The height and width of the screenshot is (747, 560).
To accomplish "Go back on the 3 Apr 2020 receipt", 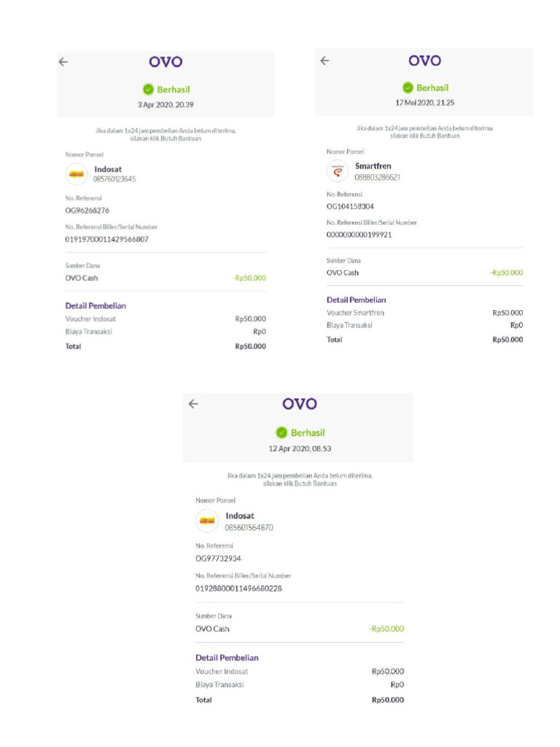I will [x=63, y=62].
